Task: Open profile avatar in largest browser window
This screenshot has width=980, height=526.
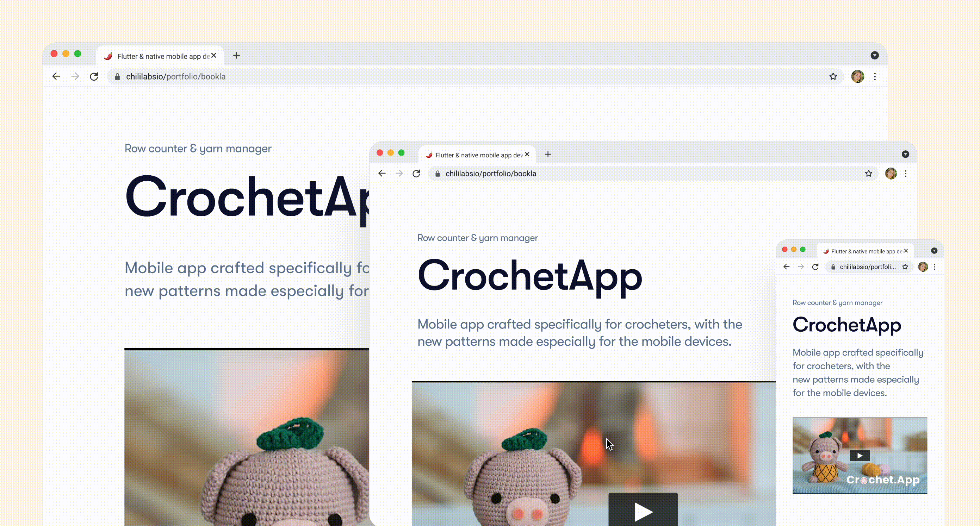Action: coord(857,76)
